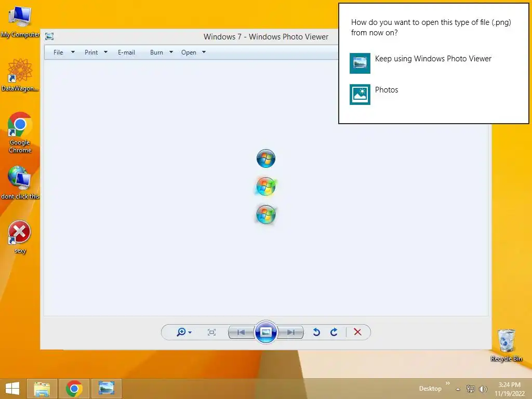
Task: Click Open in the Photo Viewer toolbar
Action: (189, 52)
